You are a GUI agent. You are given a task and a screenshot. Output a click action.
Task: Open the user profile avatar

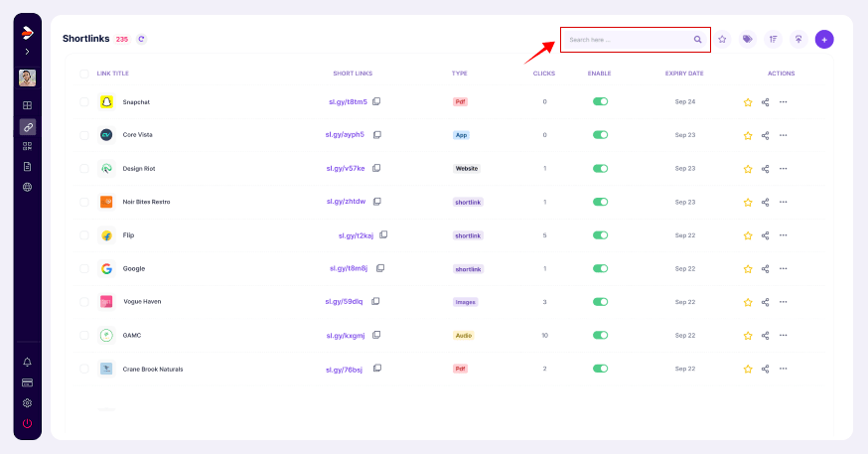27,77
